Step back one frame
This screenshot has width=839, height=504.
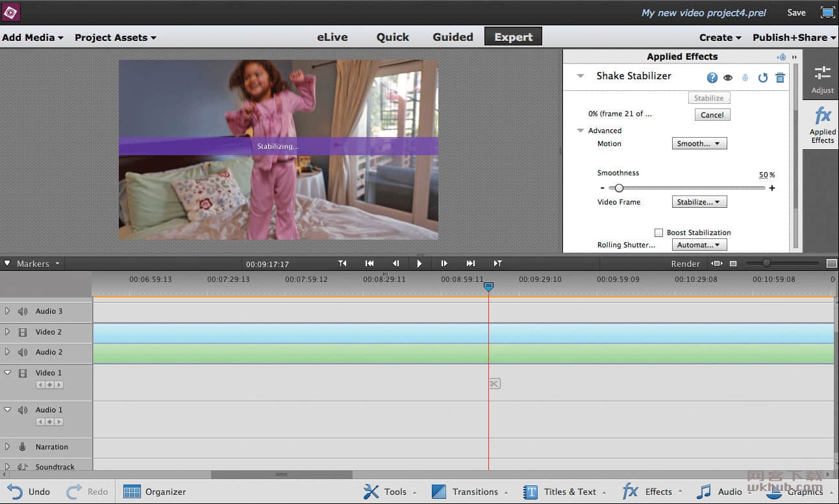pos(396,264)
